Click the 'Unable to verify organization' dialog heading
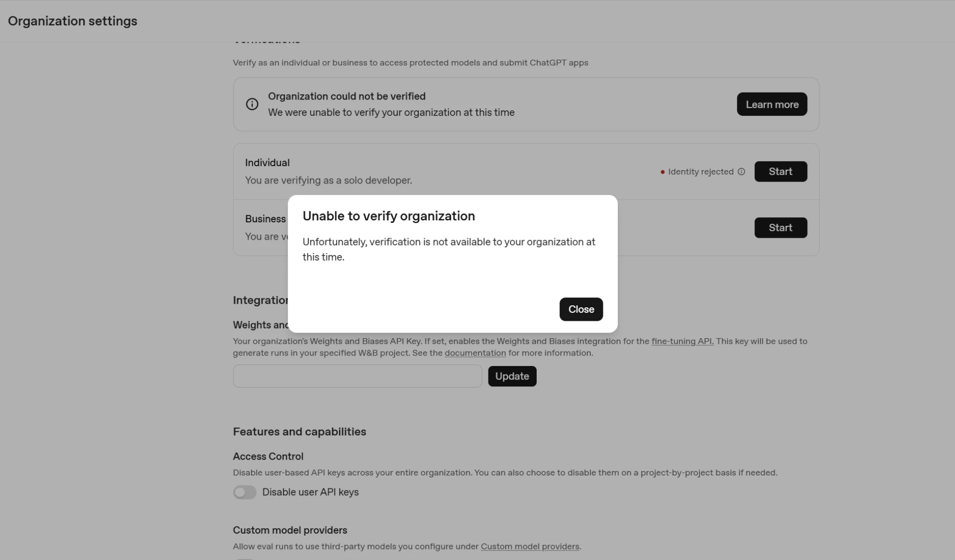 (x=388, y=216)
